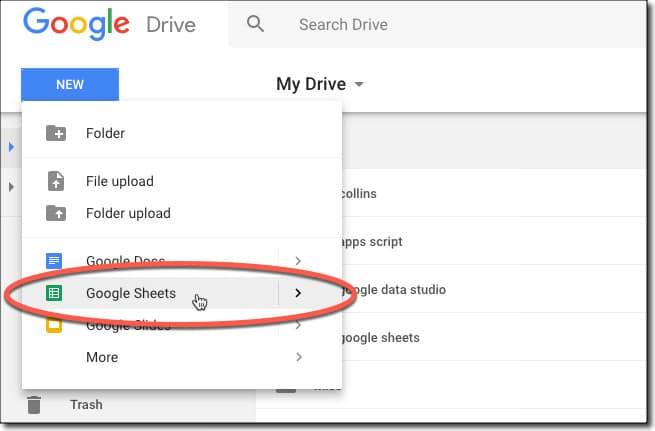Screen dimensions: 655x431
Task: Open Trash in the sidebar
Action: click(86, 405)
